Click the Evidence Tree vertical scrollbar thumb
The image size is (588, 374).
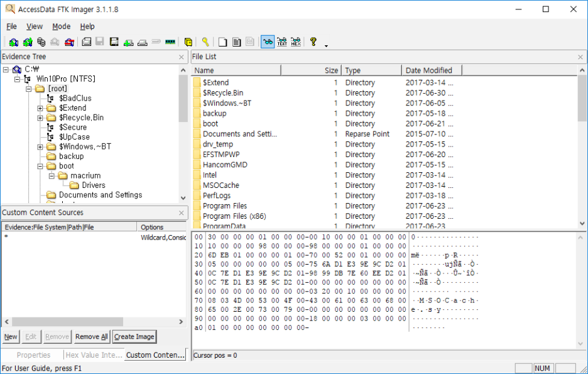[183, 98]
